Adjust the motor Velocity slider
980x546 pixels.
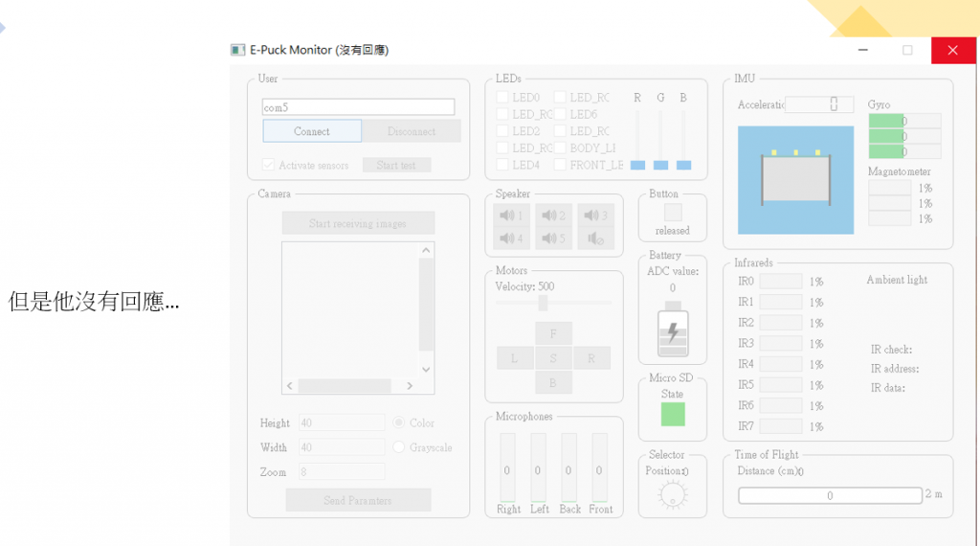[x=544, y=303]
